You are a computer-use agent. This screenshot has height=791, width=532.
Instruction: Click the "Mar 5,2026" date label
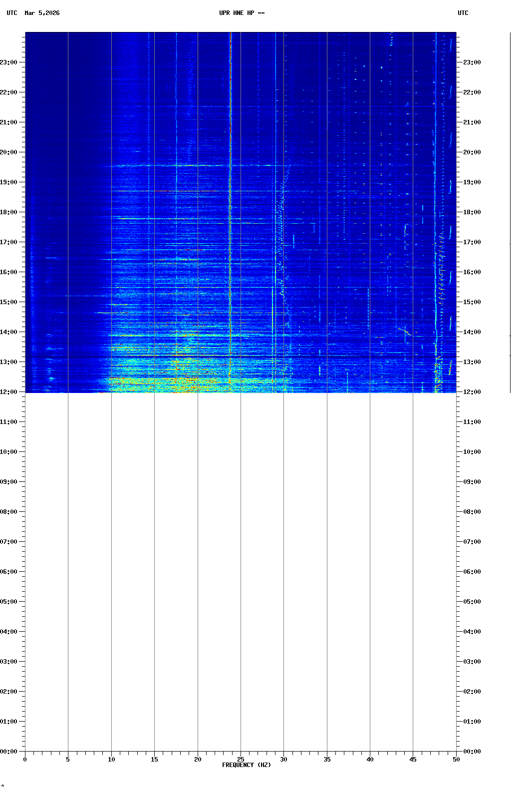click(42, 13)
